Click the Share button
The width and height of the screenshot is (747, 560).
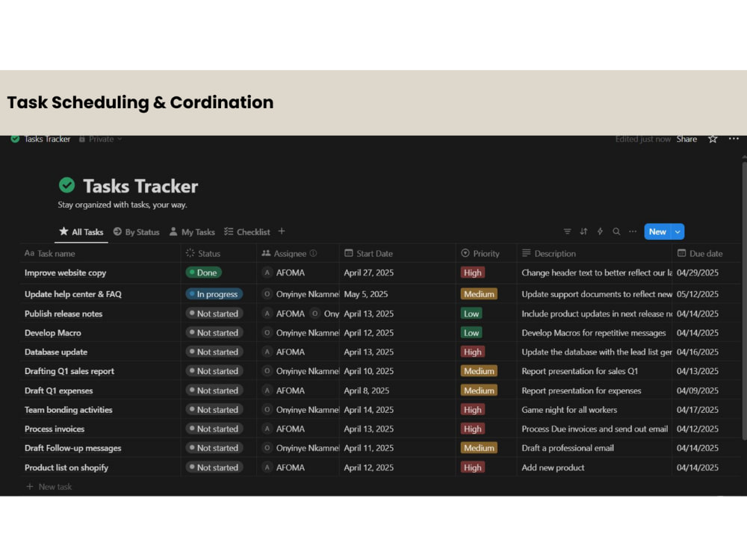point(686,139)
